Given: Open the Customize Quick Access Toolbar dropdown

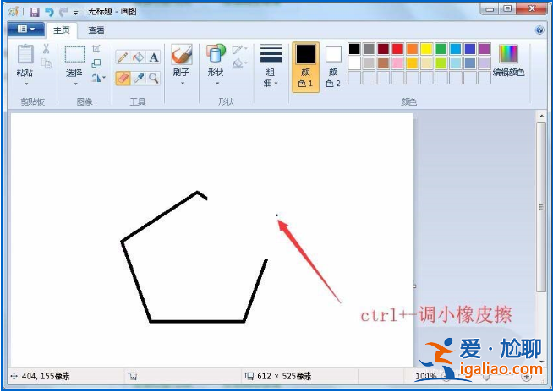Looking at the screenshot, I should tap(75, 13).
